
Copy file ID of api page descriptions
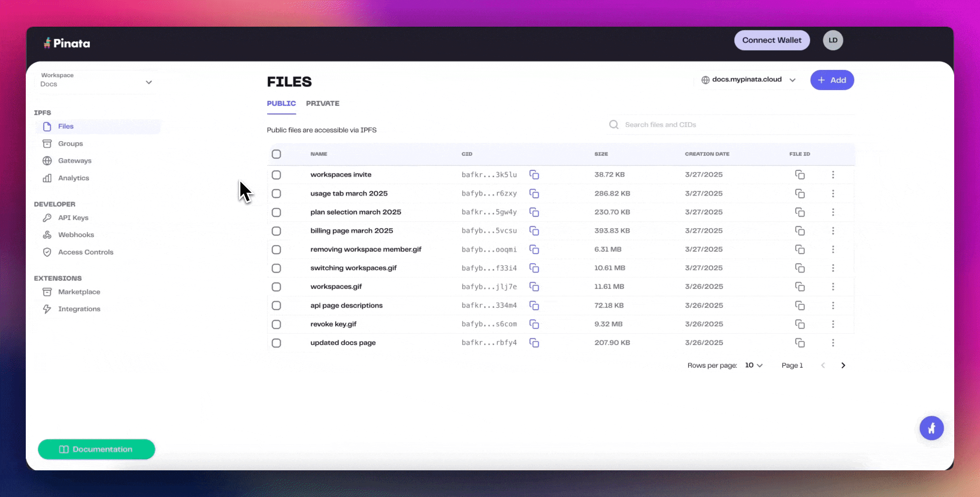(800, 306)
